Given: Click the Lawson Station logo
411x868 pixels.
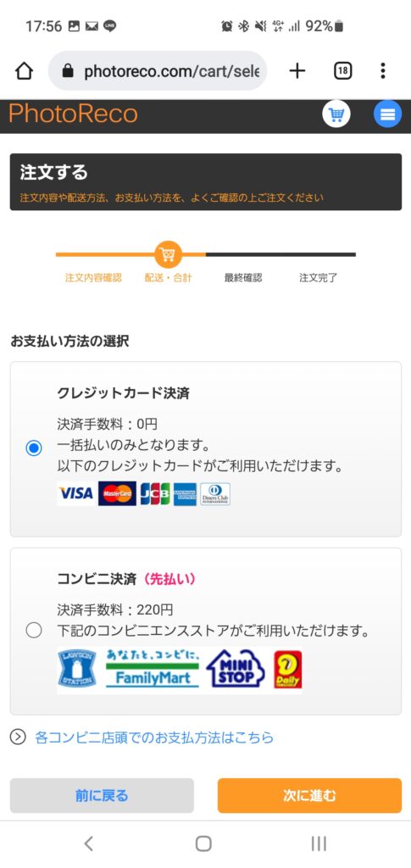Looking at the screenshot, I should [77, 669].
